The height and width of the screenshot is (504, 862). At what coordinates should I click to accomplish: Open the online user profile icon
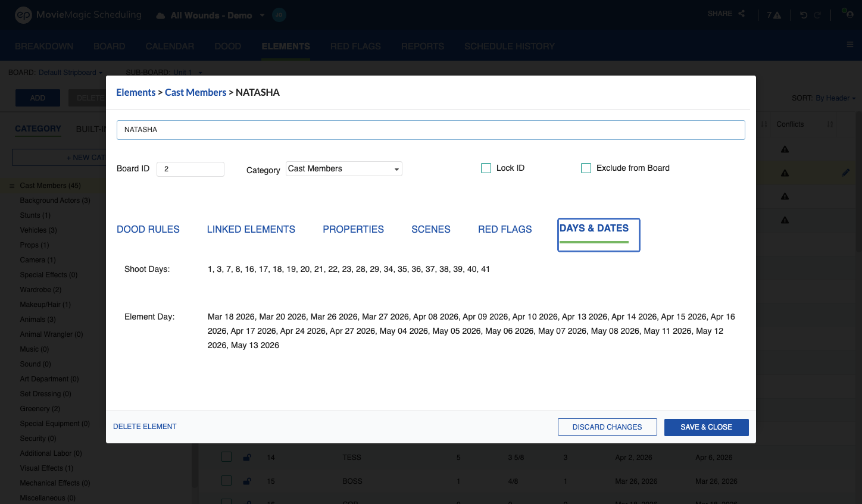pos(848,13)
